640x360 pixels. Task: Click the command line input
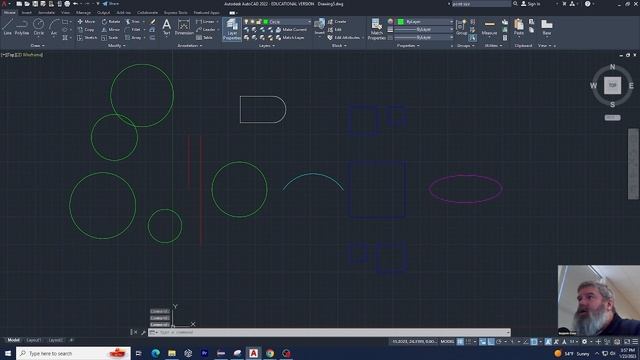(329, 332)
